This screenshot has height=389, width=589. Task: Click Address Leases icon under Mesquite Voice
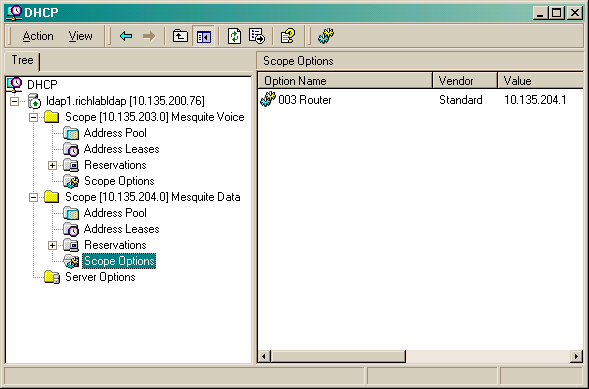[x=71, y=149]
